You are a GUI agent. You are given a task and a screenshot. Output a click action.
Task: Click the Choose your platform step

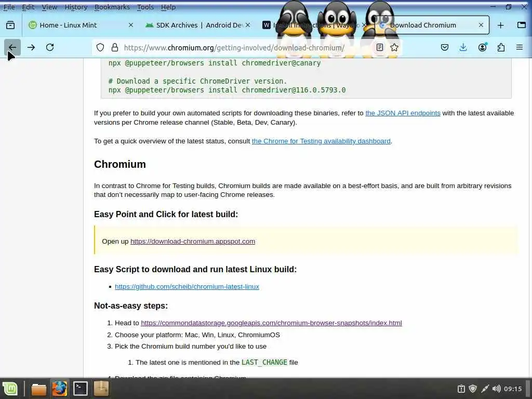(197, 335)
